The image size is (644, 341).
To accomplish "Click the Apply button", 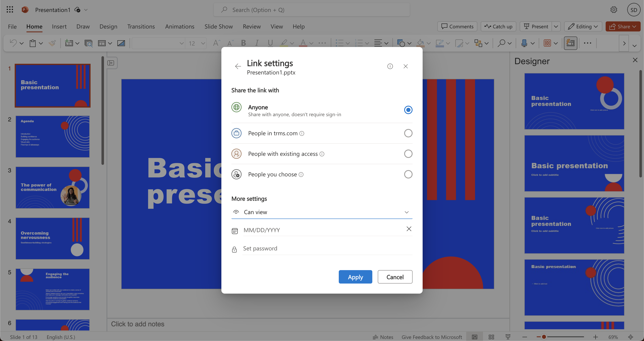I will [x=355, y=277].
